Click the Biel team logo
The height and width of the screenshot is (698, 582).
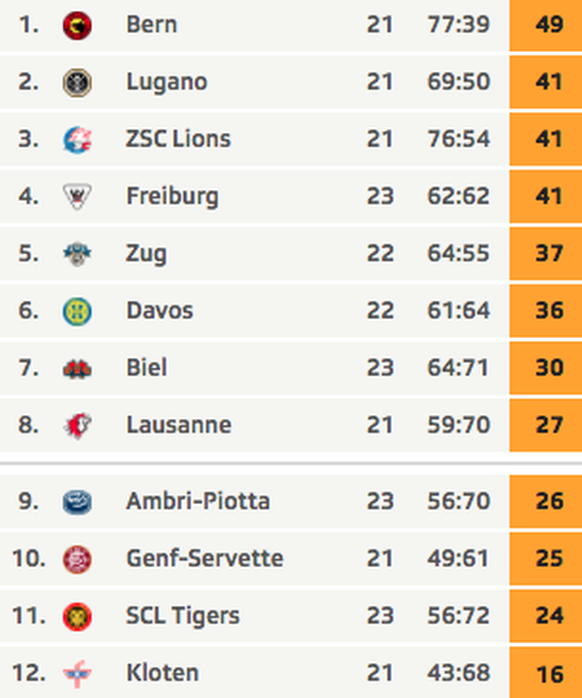pyautogui.click(x=77, y=369)
